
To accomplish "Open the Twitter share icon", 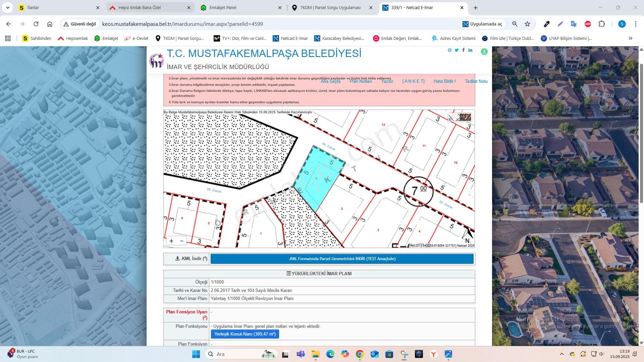I will tap(457, 50).
